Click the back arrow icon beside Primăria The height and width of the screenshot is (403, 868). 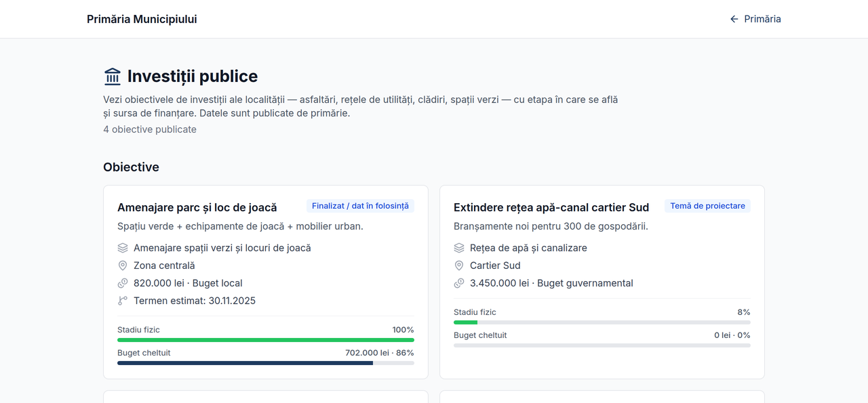(x=734, y=19)
